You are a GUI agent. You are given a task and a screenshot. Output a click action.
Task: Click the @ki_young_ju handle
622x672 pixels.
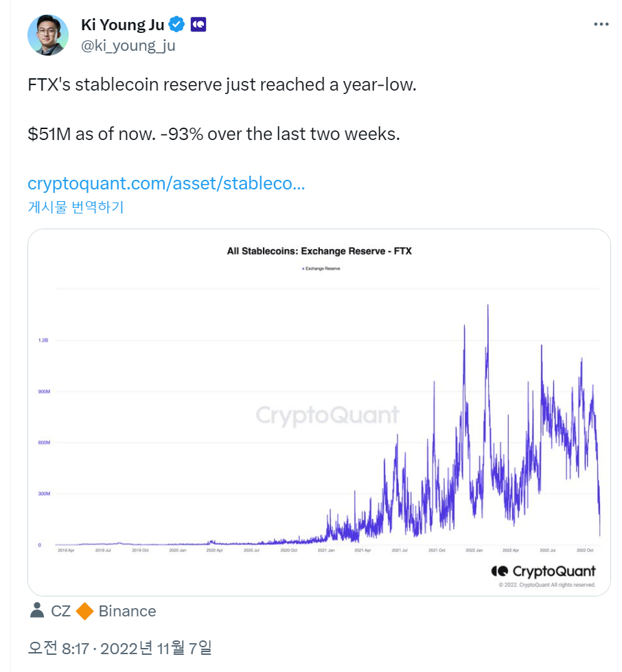pyautogui.click(x=128, y=46)
